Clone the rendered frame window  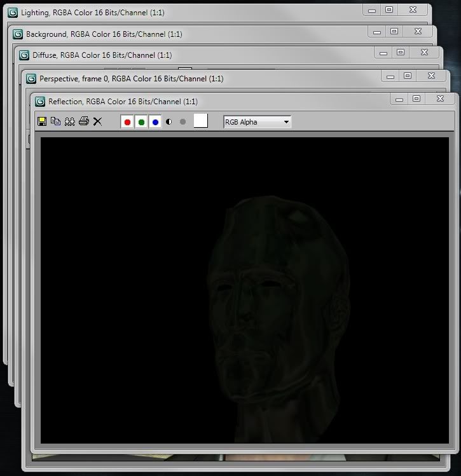click(69, 121)
